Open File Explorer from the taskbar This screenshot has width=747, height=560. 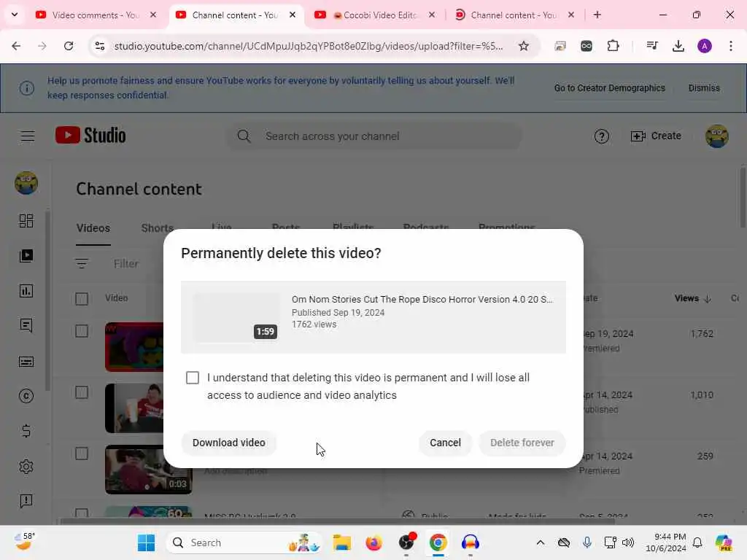[x=341, y=542]
